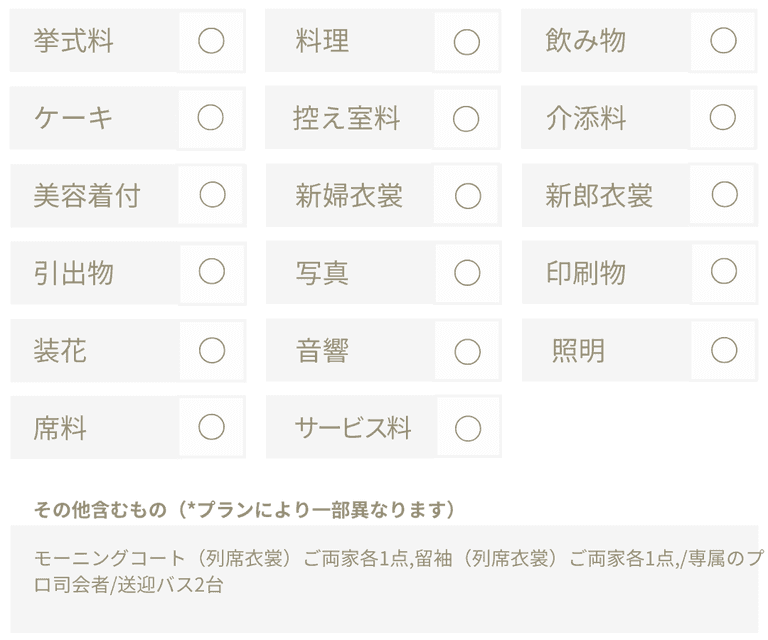768x640 pixels.
Task: Select the 美容着付 radio button
Action: [212, 195]
